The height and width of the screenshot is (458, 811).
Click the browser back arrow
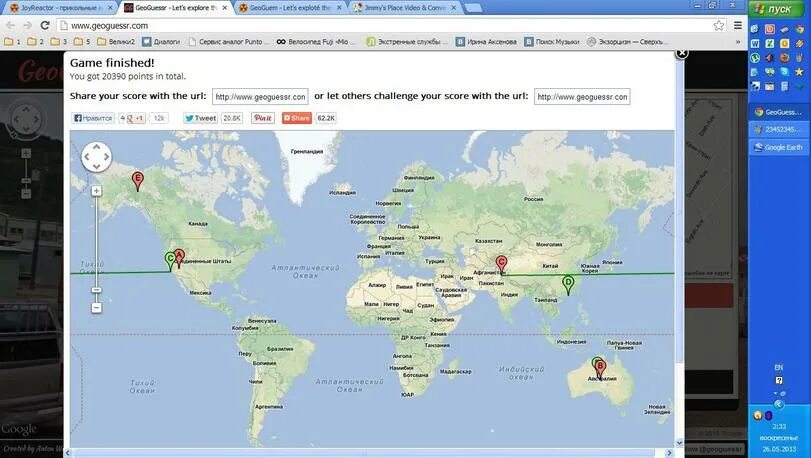point(10,25)
